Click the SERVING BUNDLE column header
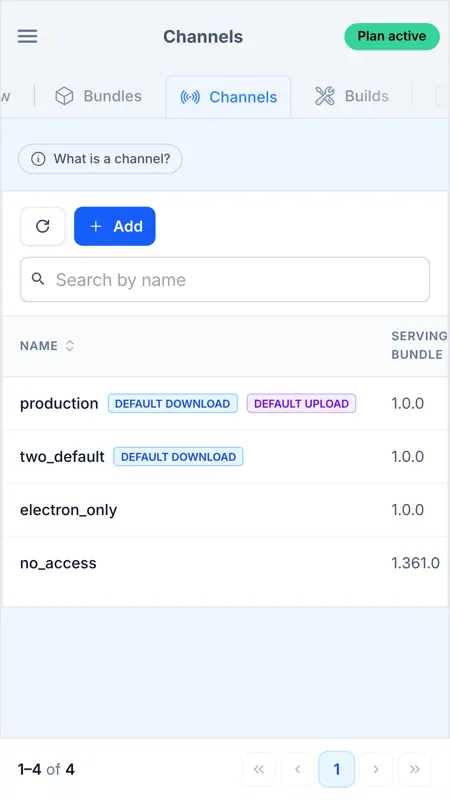 coord(419,345)
